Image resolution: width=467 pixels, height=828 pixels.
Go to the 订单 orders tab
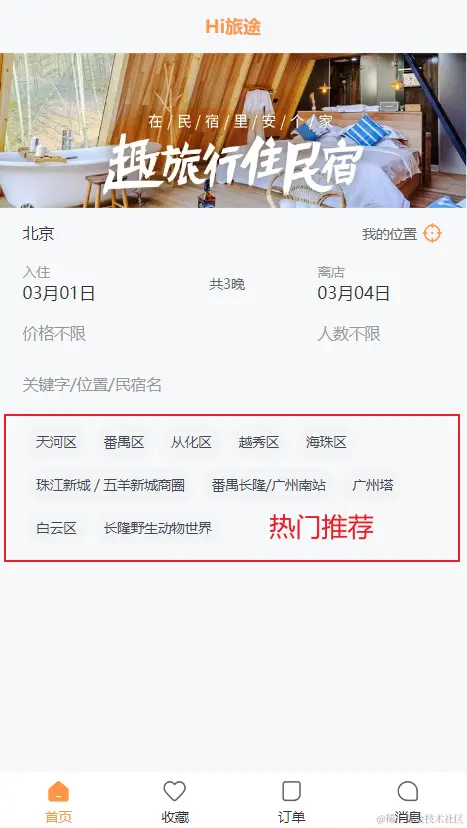pyautogui.click(x=292, y=792)
